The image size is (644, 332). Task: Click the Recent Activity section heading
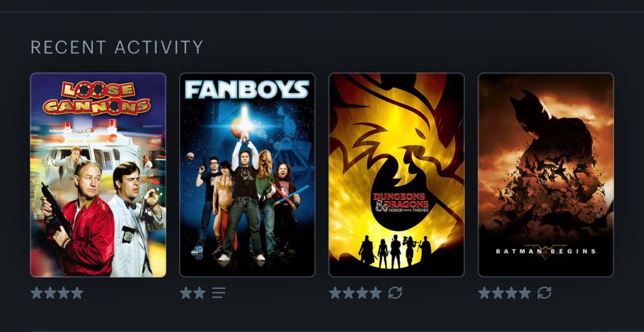(117, 47)
